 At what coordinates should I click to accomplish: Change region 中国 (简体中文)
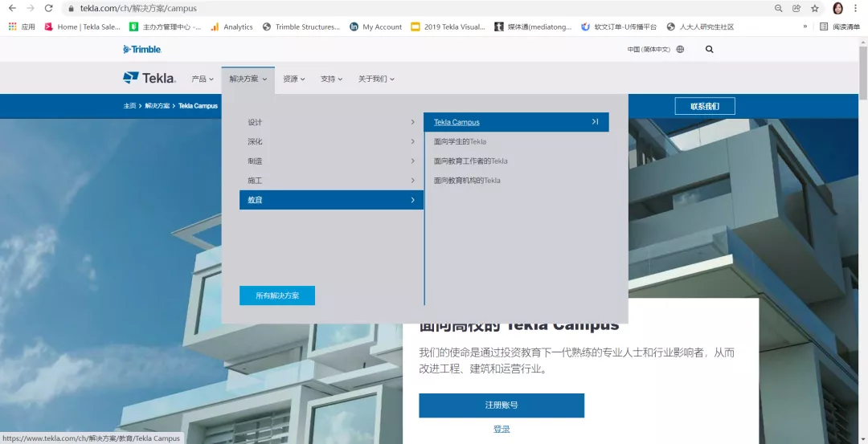click(649, 49)
